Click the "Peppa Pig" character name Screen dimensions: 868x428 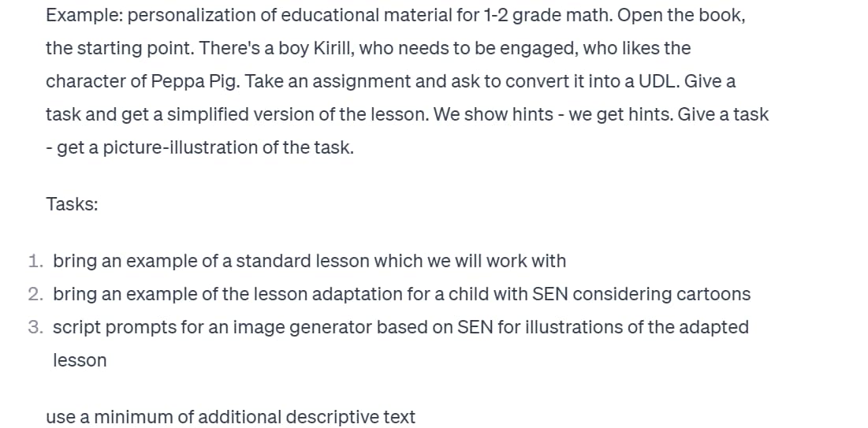click(x=195, y=82)
